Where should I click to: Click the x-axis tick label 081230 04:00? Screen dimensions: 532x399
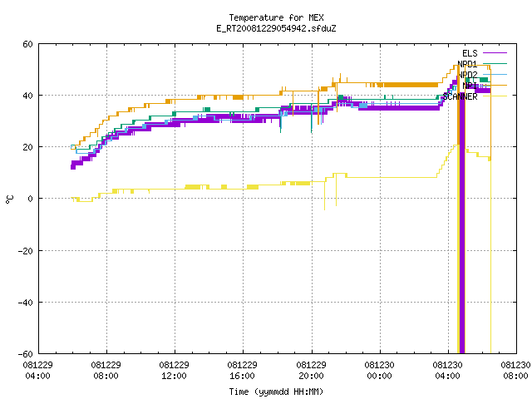(447, 371)
